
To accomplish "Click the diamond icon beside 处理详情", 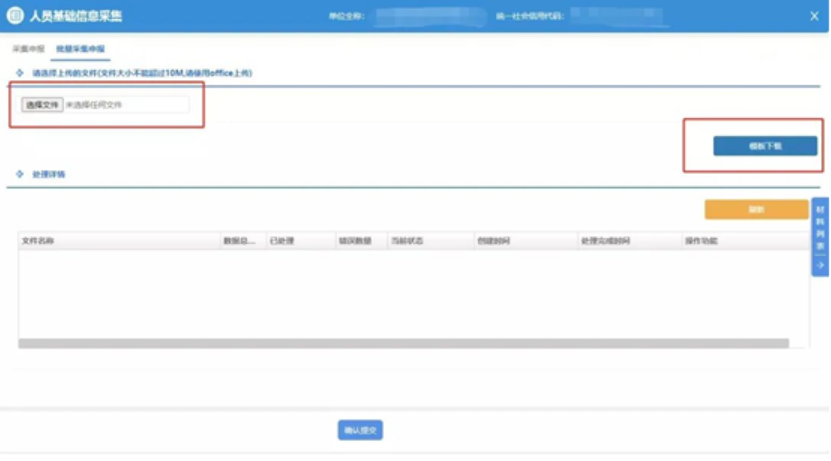I will point(20,174).
